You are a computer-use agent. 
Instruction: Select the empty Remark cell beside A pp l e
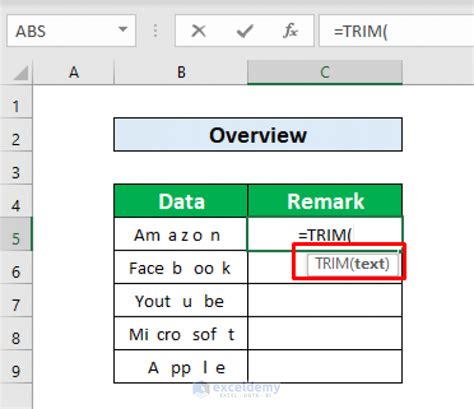(325, 366)
